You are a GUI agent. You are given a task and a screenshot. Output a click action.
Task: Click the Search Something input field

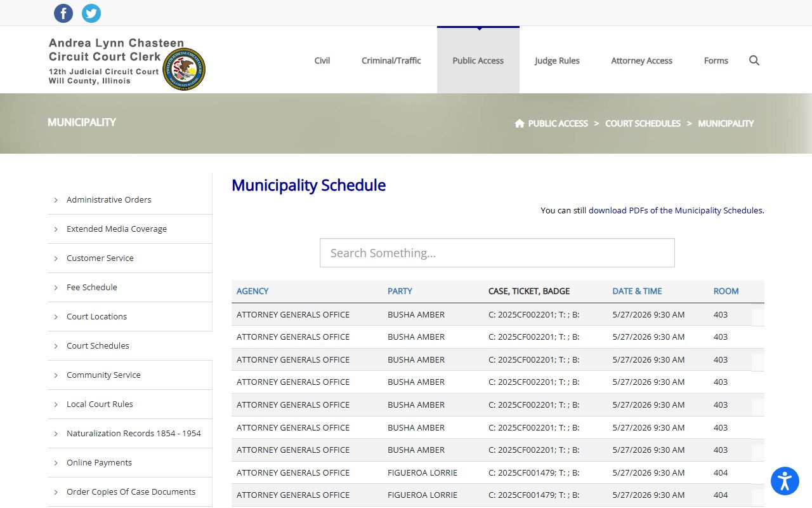[497, 253]
